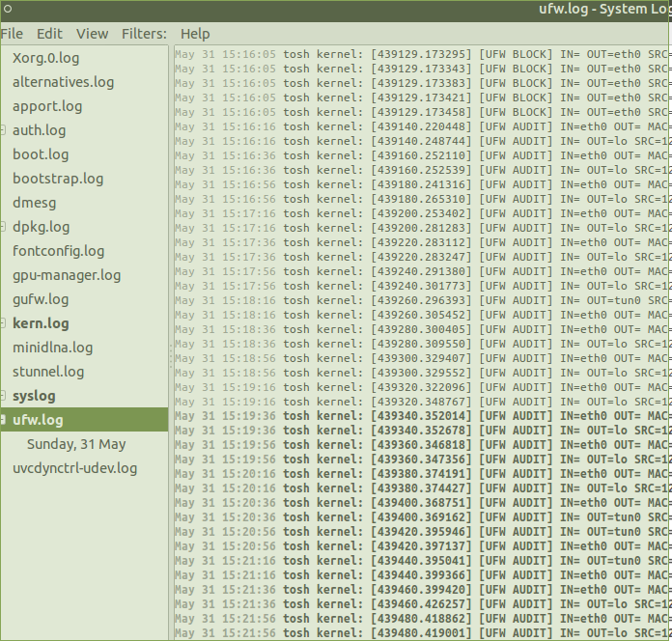Click the window menu circle in title bar
The image size is (672, 641).
pyautogui.click(x=8, y=9)
